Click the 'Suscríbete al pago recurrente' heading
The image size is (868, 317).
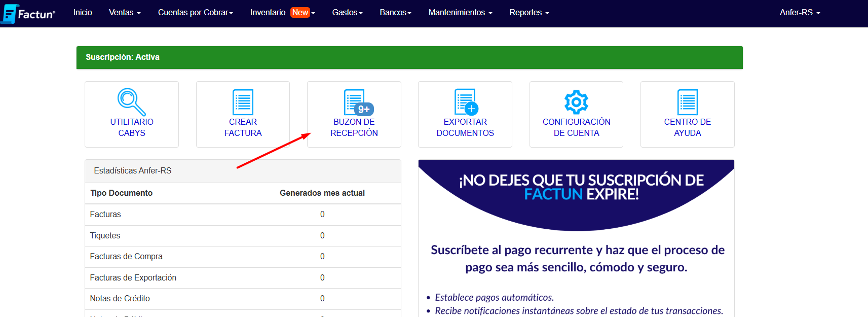[577, 258]
